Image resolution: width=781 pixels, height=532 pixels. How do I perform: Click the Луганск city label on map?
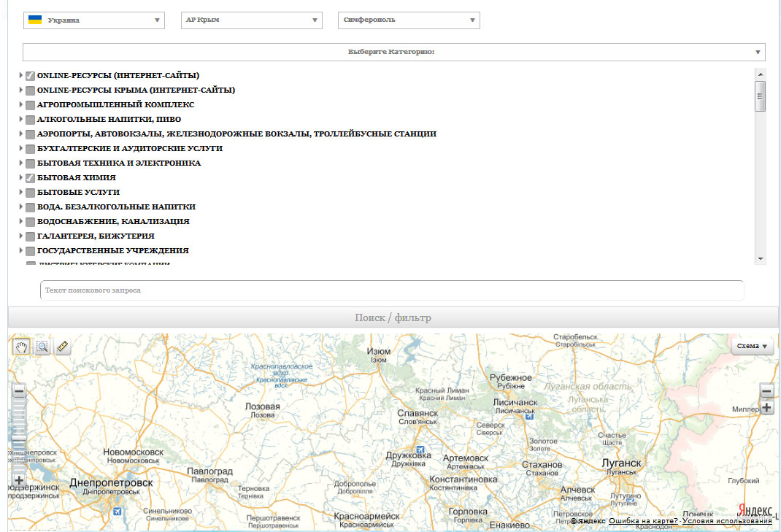point(621,463)
